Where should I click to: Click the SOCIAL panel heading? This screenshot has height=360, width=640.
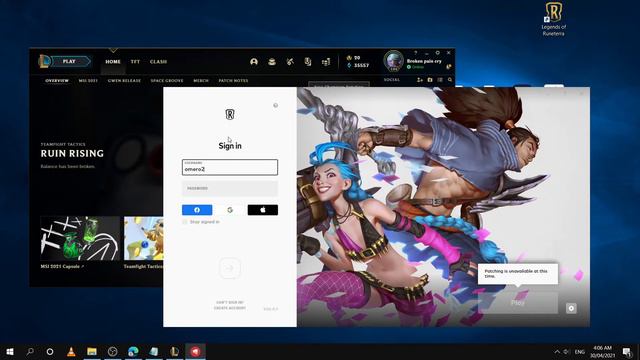392,80
